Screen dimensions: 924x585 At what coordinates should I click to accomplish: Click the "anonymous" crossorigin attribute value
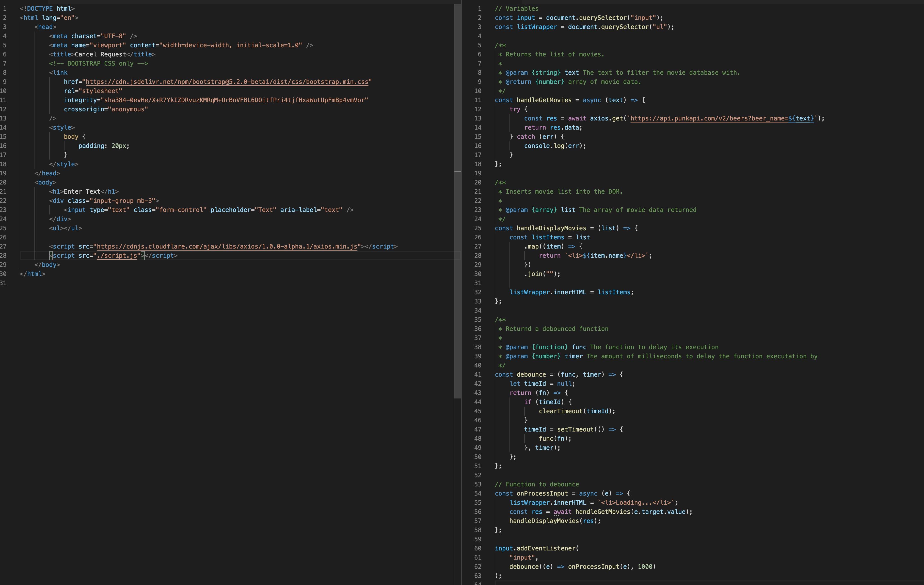pyautogui.click(x=128, y=109)
